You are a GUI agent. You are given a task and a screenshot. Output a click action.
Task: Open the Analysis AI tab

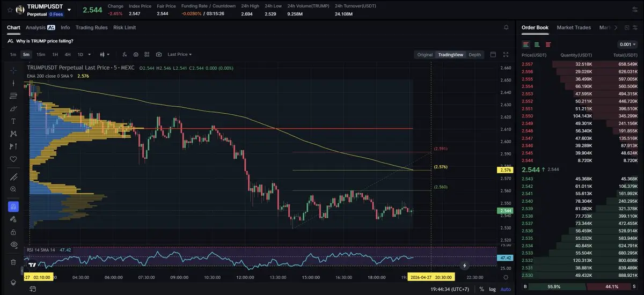[x=40, y=27]
